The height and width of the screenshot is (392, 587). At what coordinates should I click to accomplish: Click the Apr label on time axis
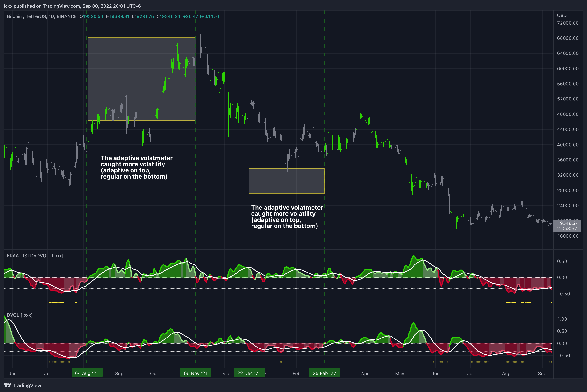point(365,374)
